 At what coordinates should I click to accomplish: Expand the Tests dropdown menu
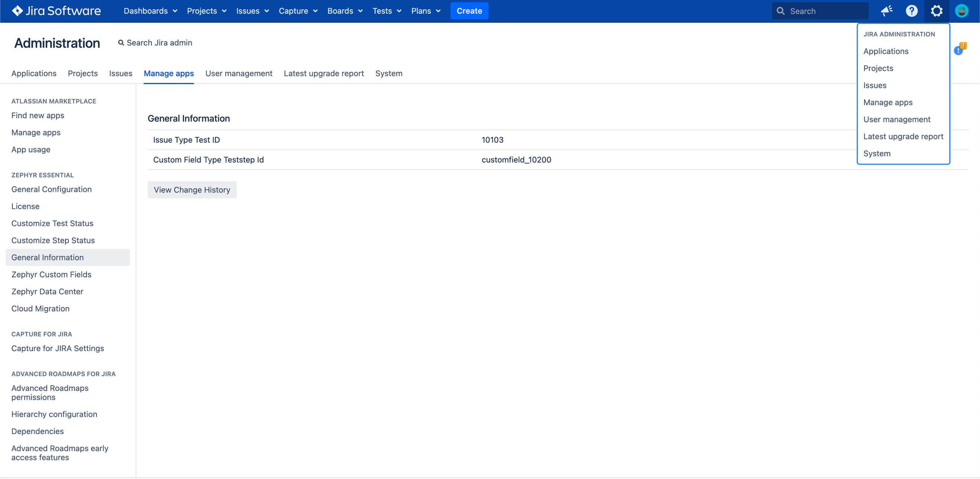386,11
